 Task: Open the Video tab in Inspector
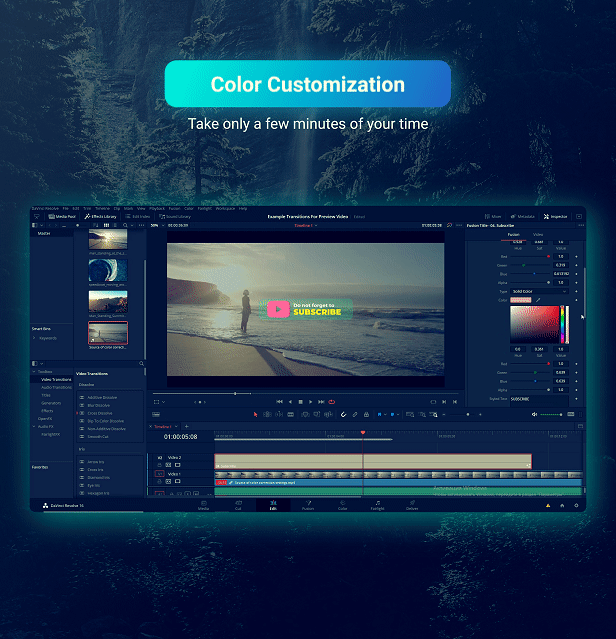[x=538, y=234]
